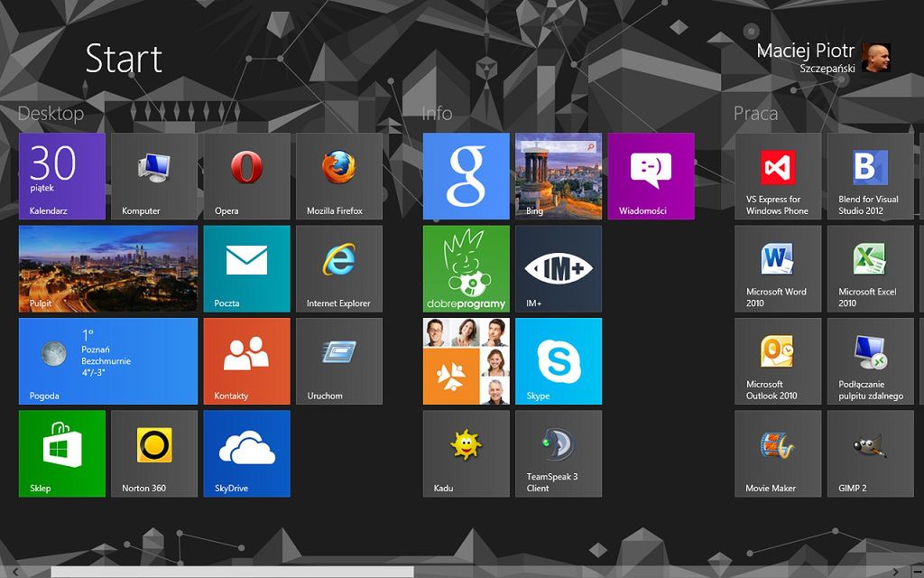
Task: Open VS Express for Windows Phone
Action: pyautogui.click(x=778, y=176)
